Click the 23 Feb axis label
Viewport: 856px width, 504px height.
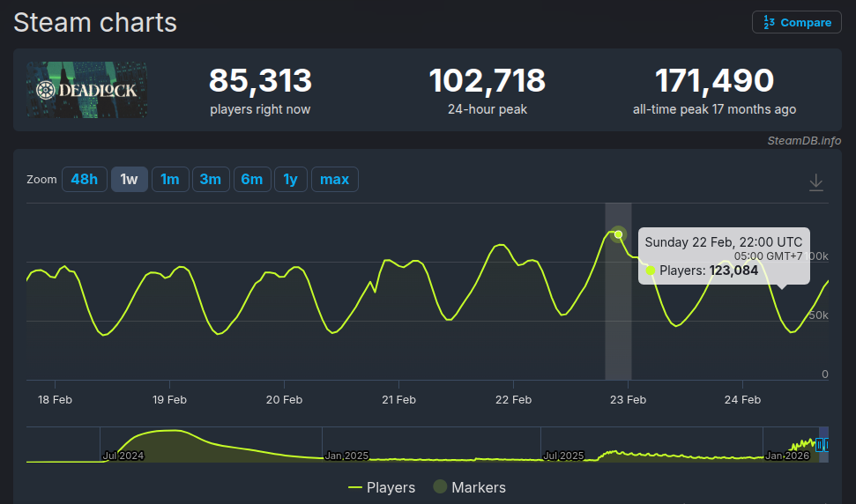coord(628,400)
